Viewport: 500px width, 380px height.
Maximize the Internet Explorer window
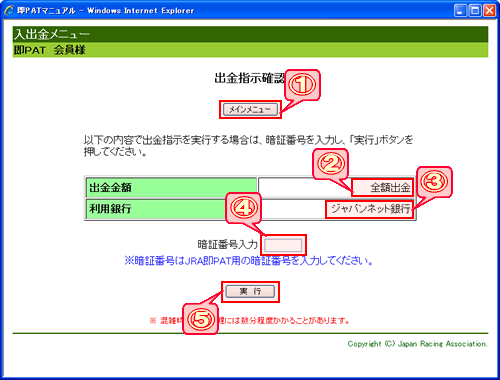pyautogui.click(x=475, y=11)
